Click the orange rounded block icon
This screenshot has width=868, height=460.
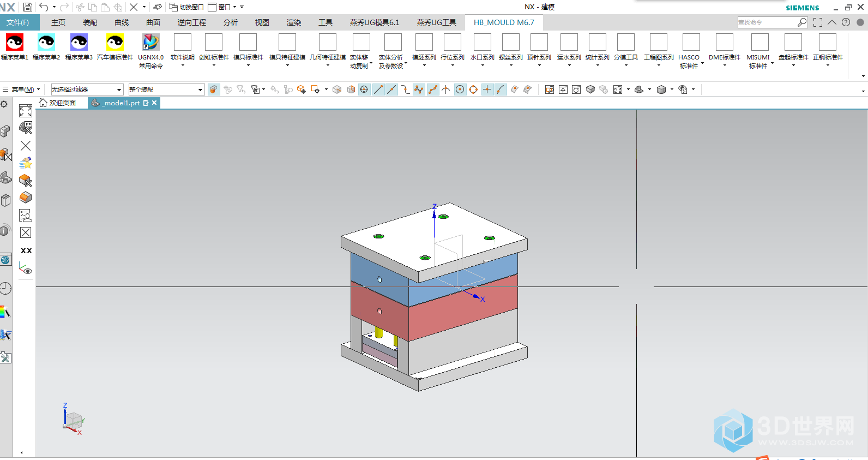(26, 198)
